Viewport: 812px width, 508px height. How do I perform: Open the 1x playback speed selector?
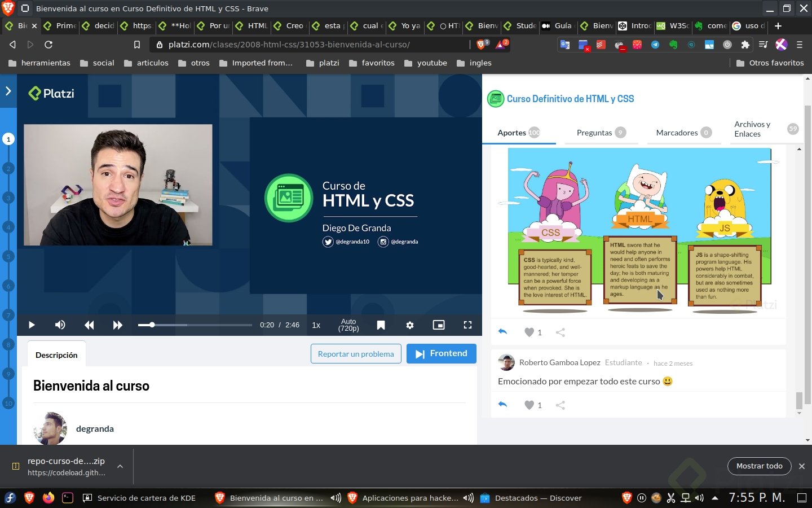tap(316, 325)
